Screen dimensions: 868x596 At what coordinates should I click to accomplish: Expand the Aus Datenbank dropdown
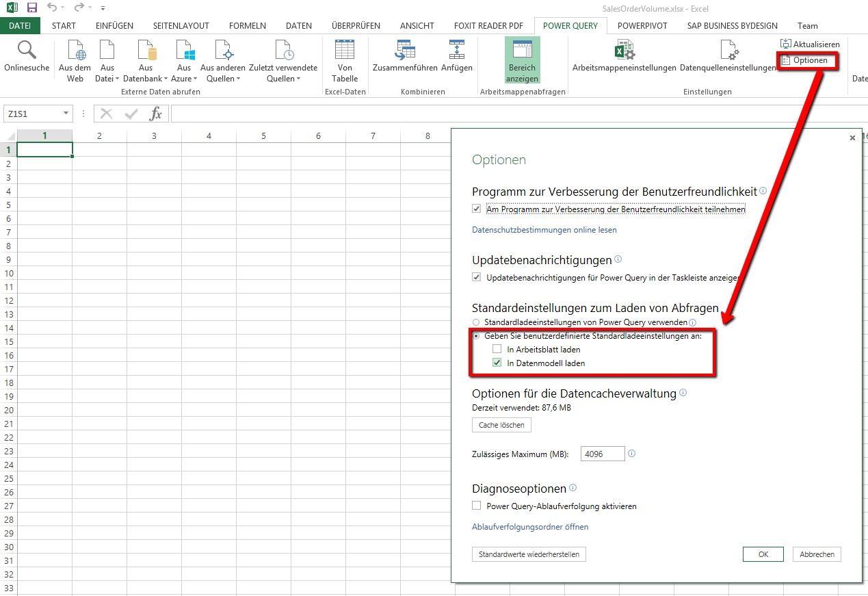(146, 78)
